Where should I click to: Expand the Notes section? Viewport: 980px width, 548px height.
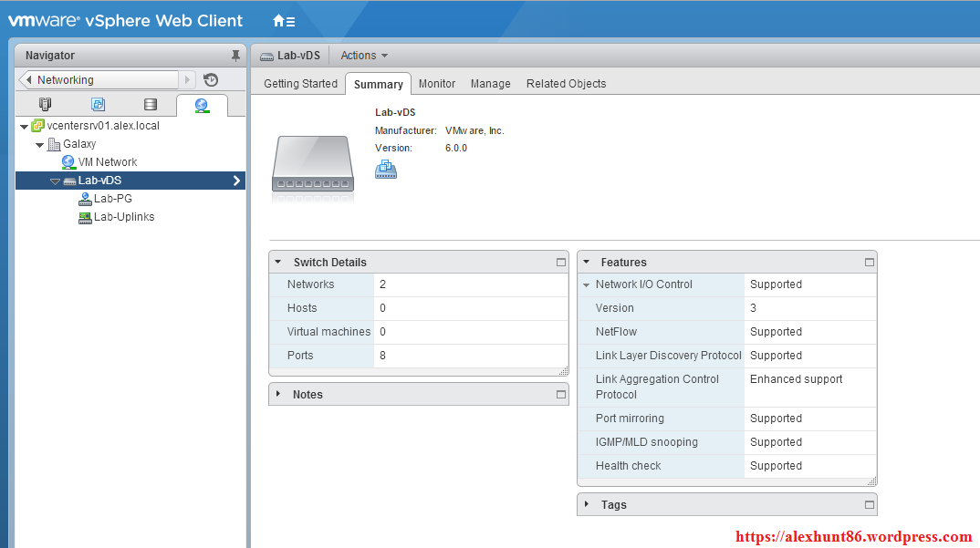[278, 394]
